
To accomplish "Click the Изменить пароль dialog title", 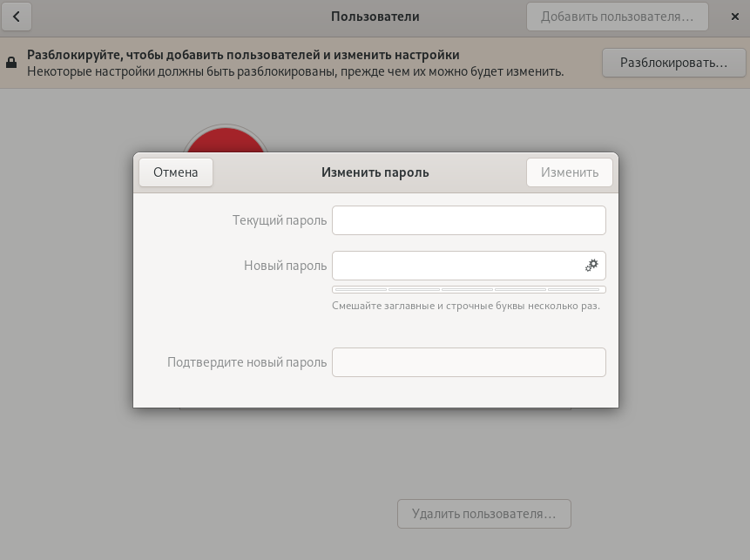I will tap(375, 172).
